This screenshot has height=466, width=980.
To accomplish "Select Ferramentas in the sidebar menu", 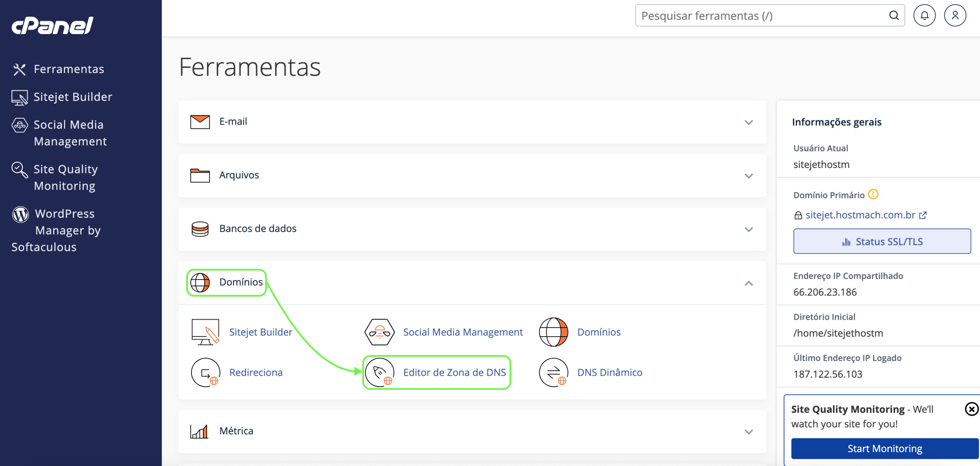I will [x=69, y=69].
